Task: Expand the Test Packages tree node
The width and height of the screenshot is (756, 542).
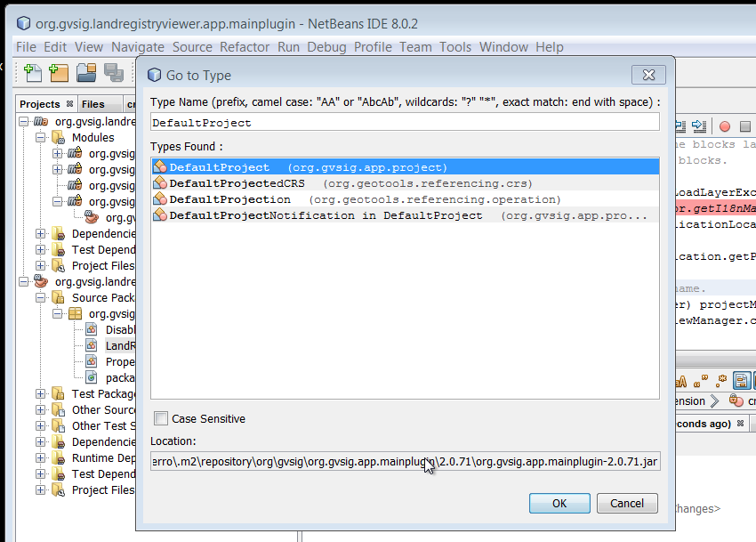Action: pyautogui.click(x=41, y=394)
